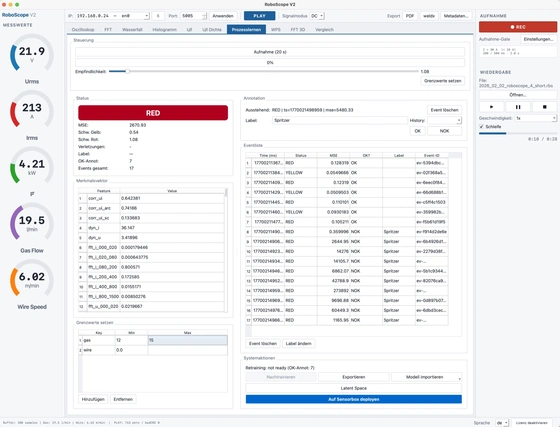The width and height of the screenshot is (560, 427).
Task: Click the red RED status banner
Action: click(x=153, y=113)
